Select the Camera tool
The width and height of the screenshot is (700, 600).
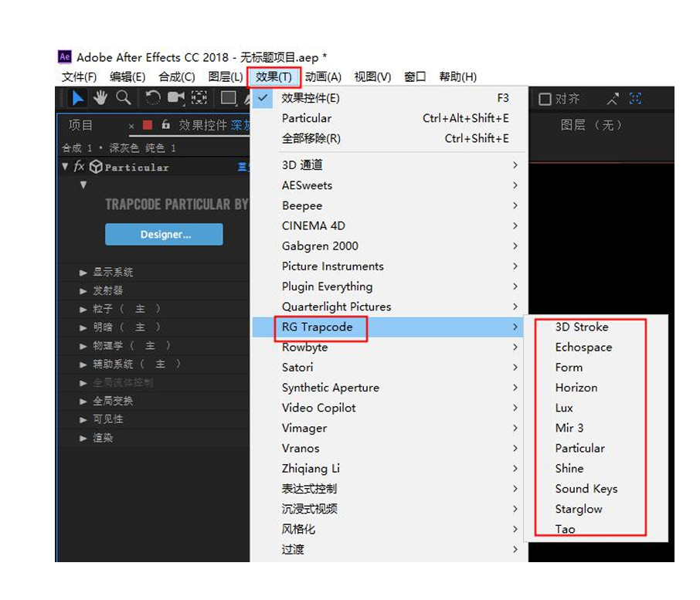point(176,98)
